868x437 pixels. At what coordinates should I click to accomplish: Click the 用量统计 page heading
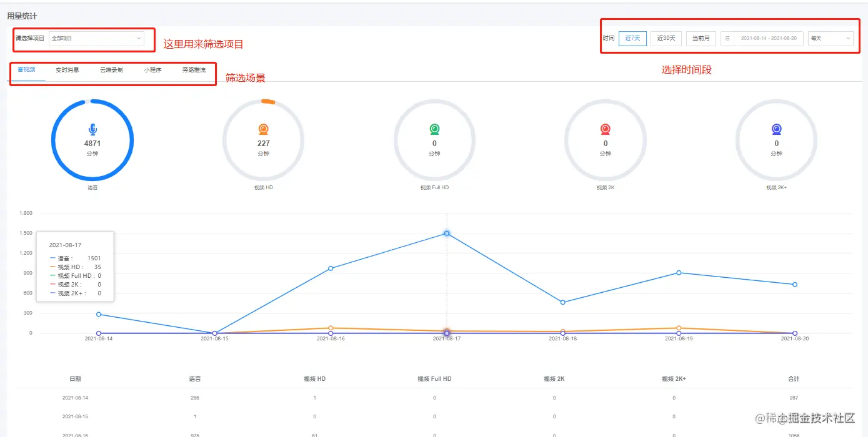click(x=22, y=16)
